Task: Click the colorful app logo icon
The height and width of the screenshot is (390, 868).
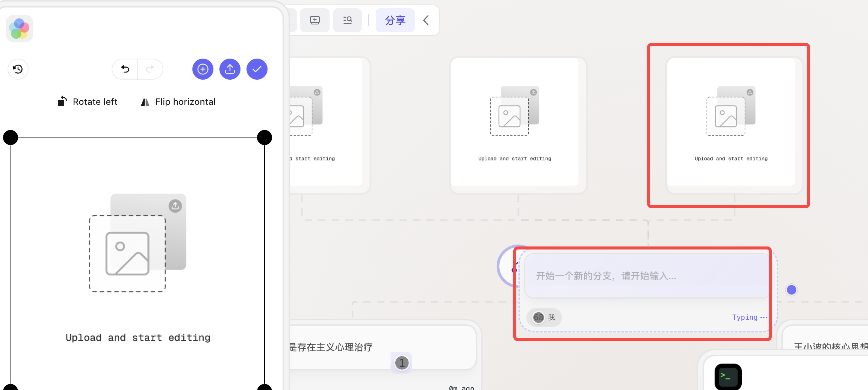Action: click(20, 29)
